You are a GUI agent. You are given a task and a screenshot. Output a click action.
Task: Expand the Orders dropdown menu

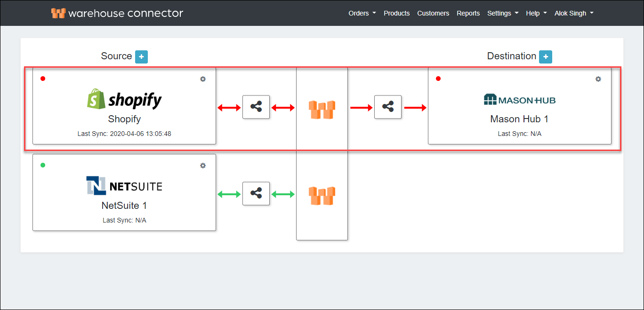tap(362, 13)
